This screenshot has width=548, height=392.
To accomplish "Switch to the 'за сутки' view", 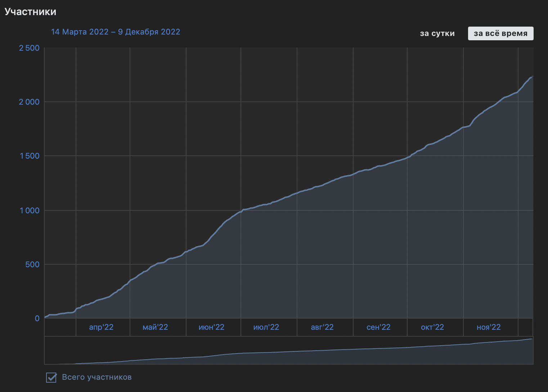I will (x=437, y=33).
